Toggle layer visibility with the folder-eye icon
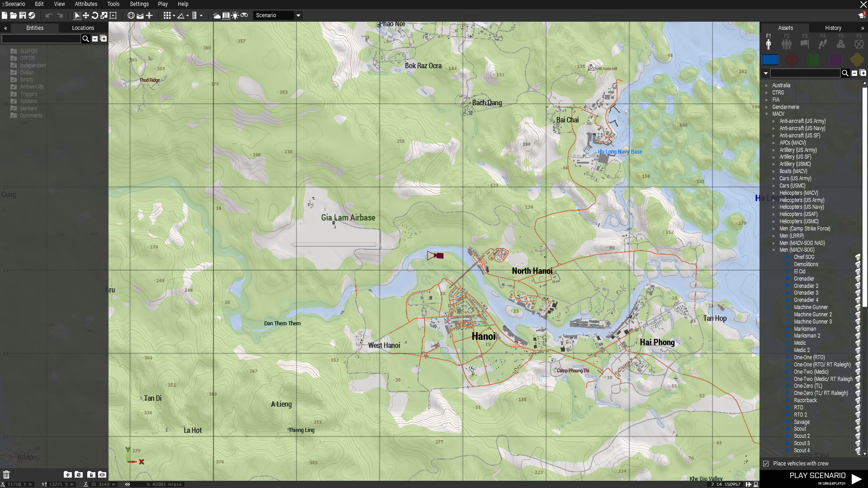 click(102, 475)
